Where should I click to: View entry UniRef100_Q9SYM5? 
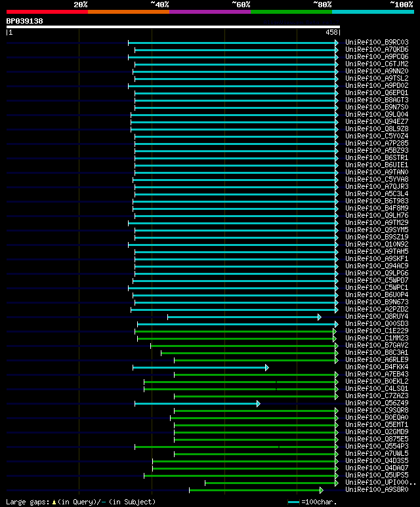pos(377,230)
